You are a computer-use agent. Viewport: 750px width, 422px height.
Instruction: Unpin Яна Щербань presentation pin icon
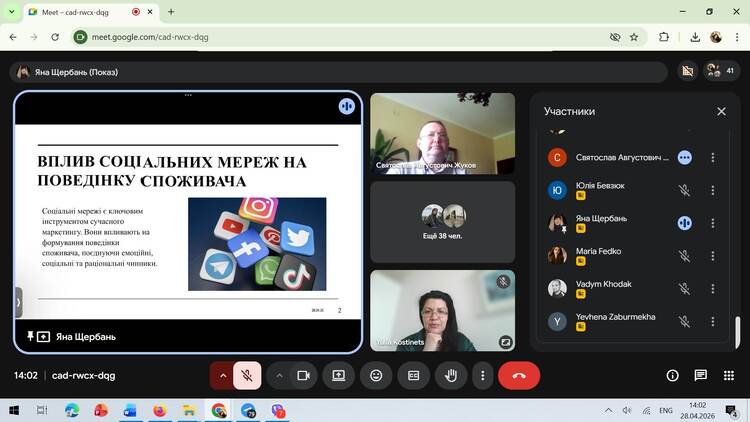pos(30,336)
